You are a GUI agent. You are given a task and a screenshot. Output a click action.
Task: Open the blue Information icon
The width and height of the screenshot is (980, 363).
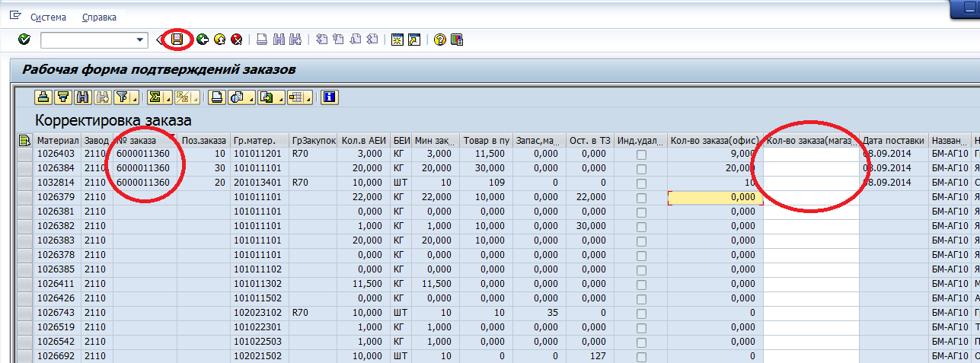coord(330,97)
